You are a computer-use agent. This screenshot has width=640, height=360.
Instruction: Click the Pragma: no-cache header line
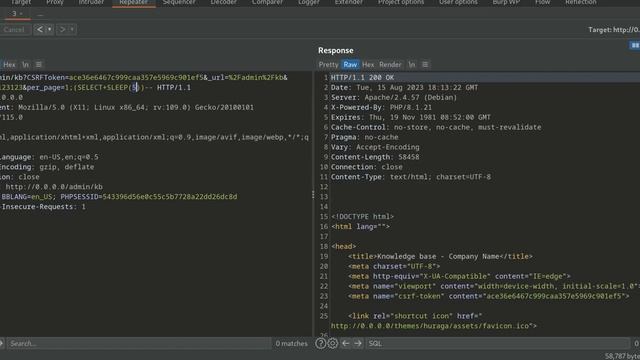[364, 137]
